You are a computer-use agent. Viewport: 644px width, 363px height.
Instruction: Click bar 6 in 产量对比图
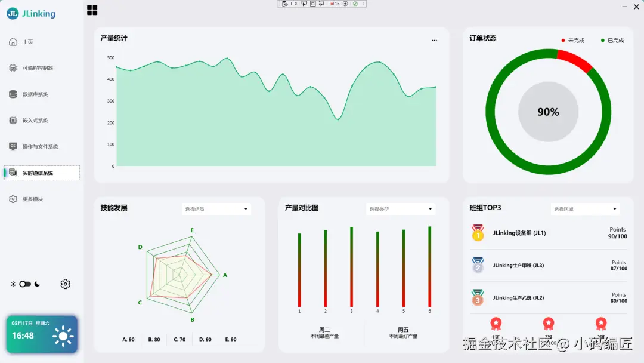429,266
